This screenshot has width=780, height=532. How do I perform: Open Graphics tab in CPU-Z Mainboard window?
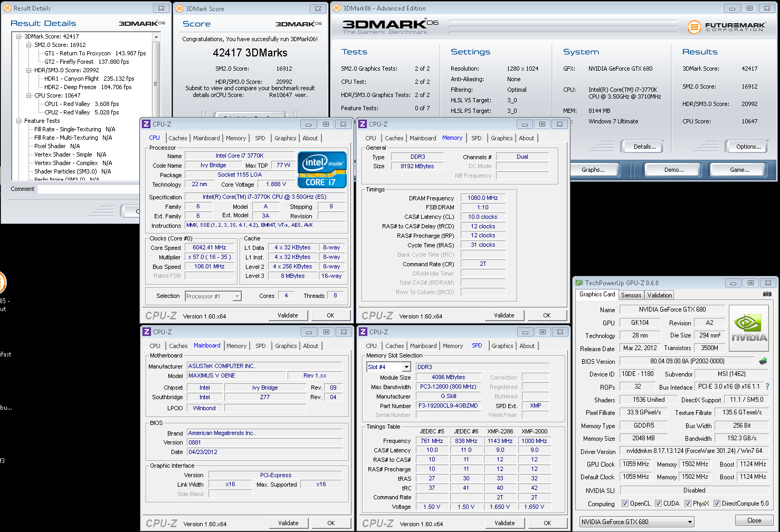point(286,346)
